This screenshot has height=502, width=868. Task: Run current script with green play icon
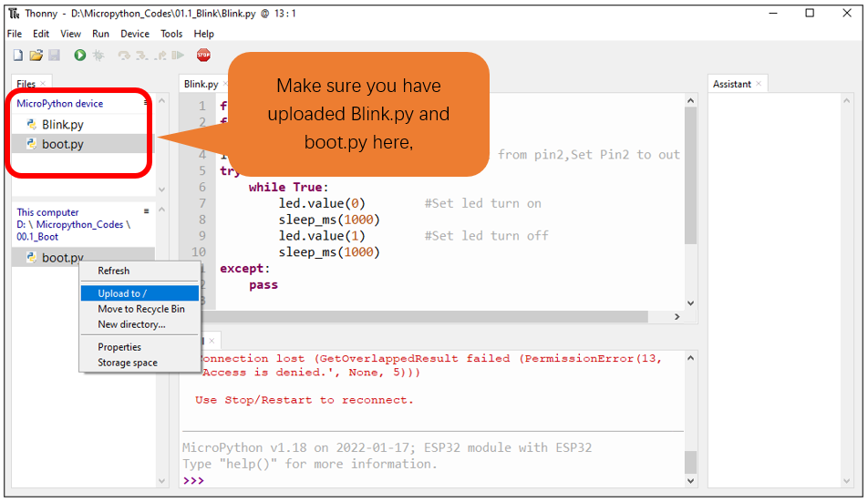coord(79,56)
